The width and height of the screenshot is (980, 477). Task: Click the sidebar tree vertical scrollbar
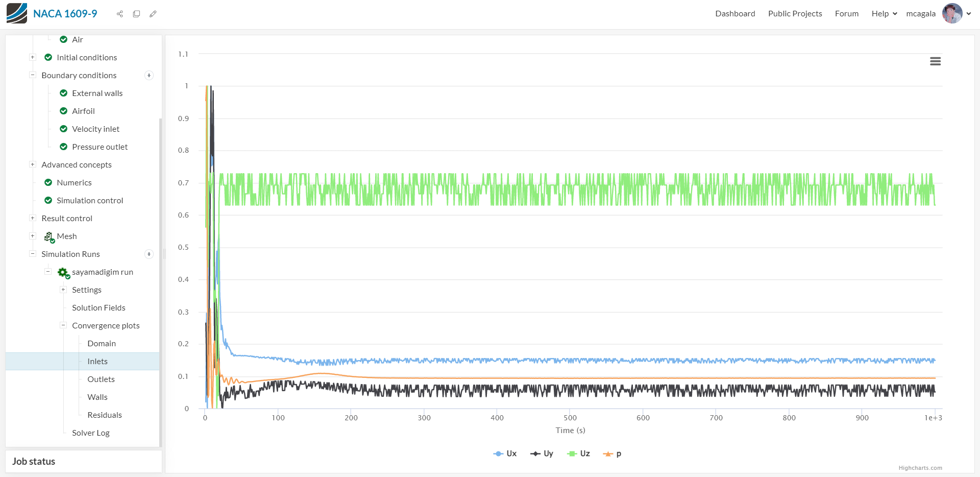coord(160,282)
